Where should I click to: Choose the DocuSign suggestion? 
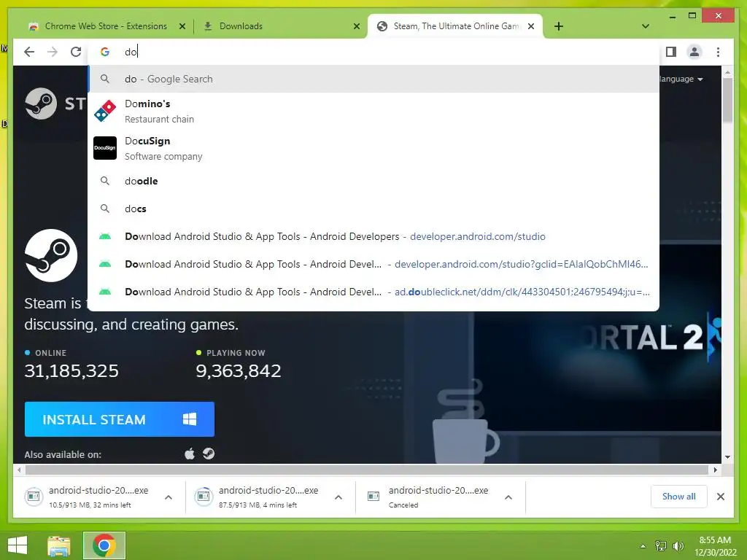[373, 148]
